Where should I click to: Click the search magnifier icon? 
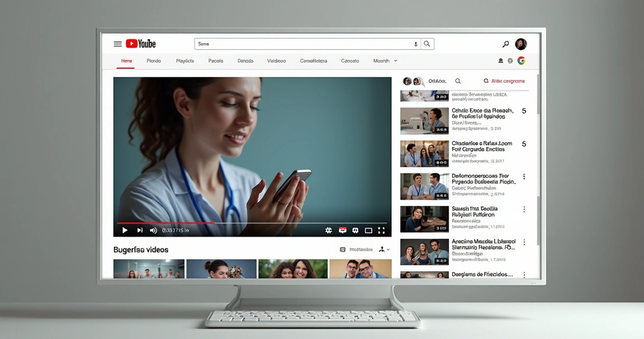427,43
